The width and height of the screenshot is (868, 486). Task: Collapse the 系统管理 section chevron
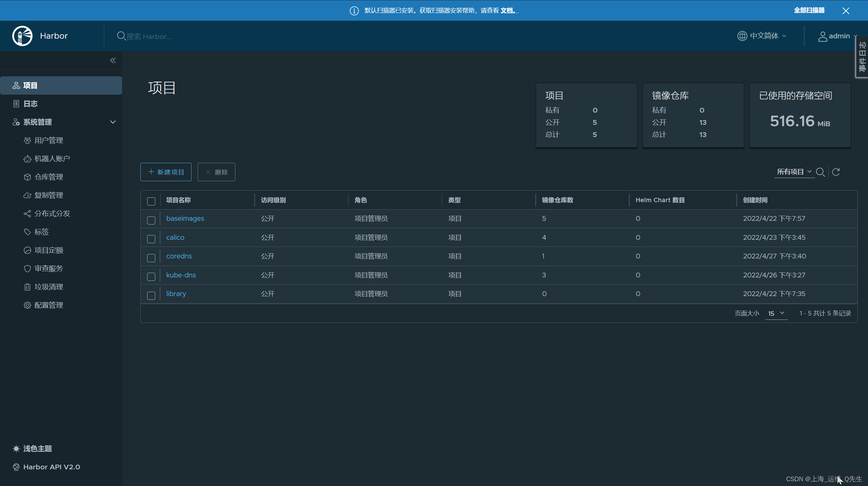point(113,122)
